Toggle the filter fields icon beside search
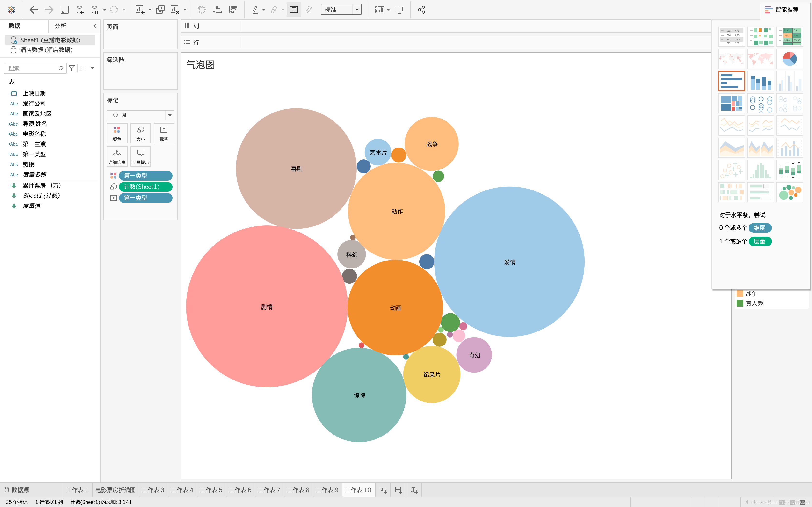 [x=72, y=68]
